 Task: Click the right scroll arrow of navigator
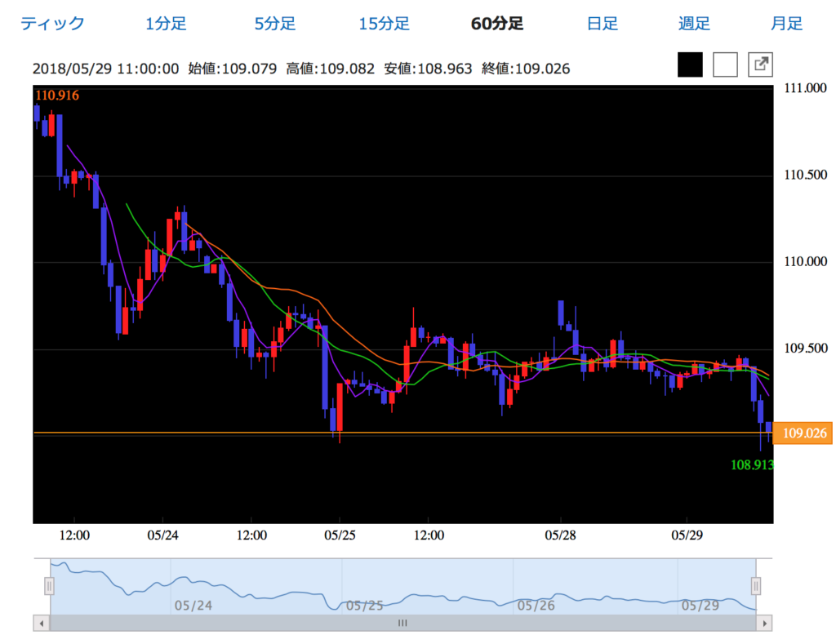point(764,623)
